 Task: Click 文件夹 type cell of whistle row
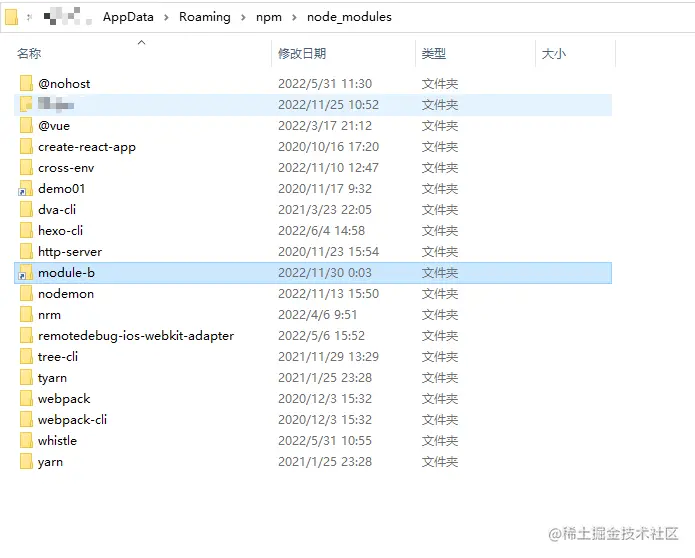[440, 441]
